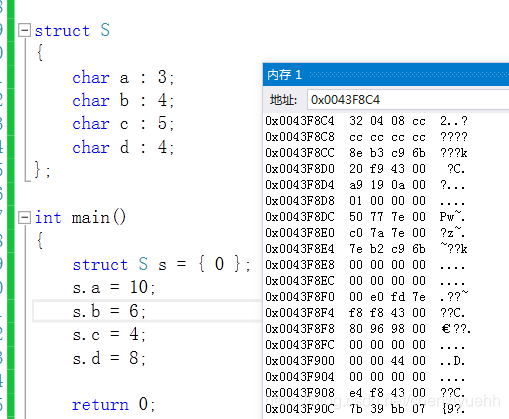Click the statement 's.a = 10;'
This screenshot has height=419, width=509.
tap(114, 287)
